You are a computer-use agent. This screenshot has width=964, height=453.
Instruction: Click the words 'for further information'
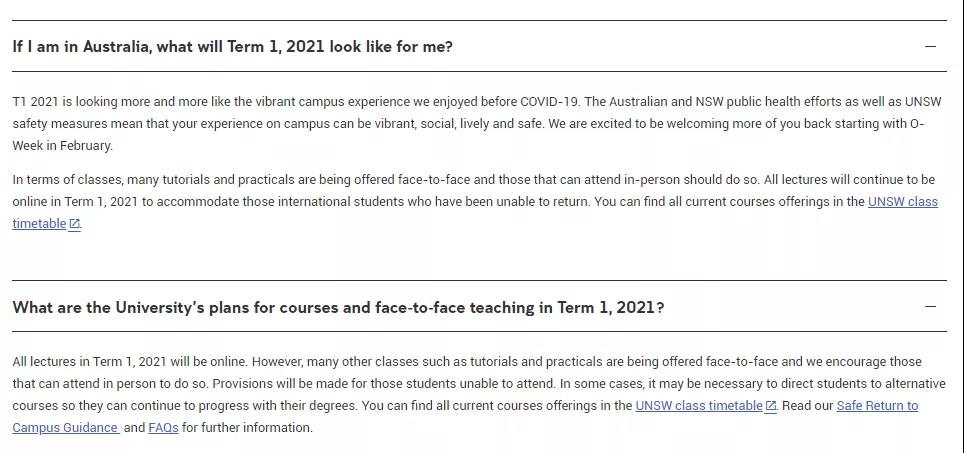(247, 427)
